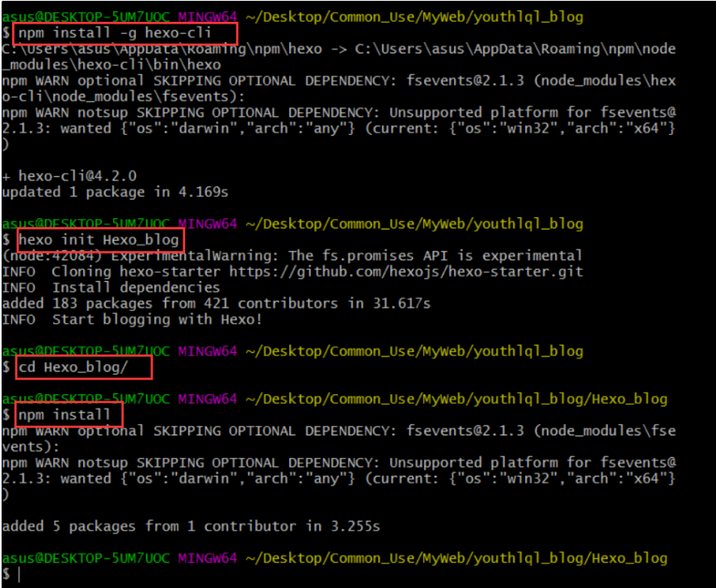This screenshot has width=716, height=588.
Task: Click the github.com/hexojs/hexo-starter.git URL
Action: click(406, 271)
